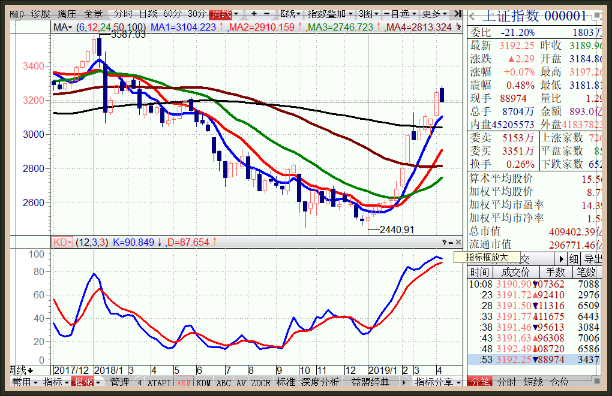Switch to 日线 daily chart
612x396 pixels.
tap(148, 14)
